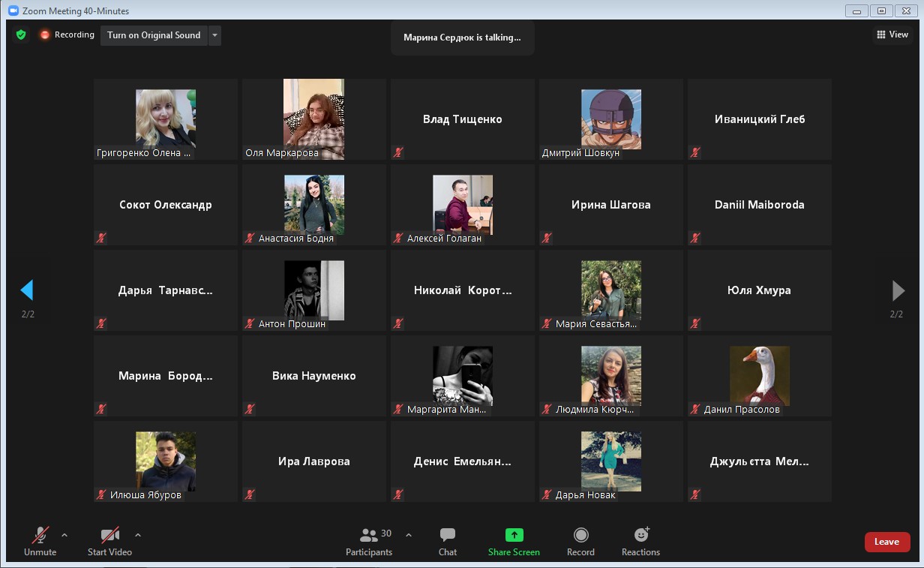The height and width of the screenshot is (568, 924).
Task: Select Данил Прасолов's goose avatar tile
Action: point(759,376)
